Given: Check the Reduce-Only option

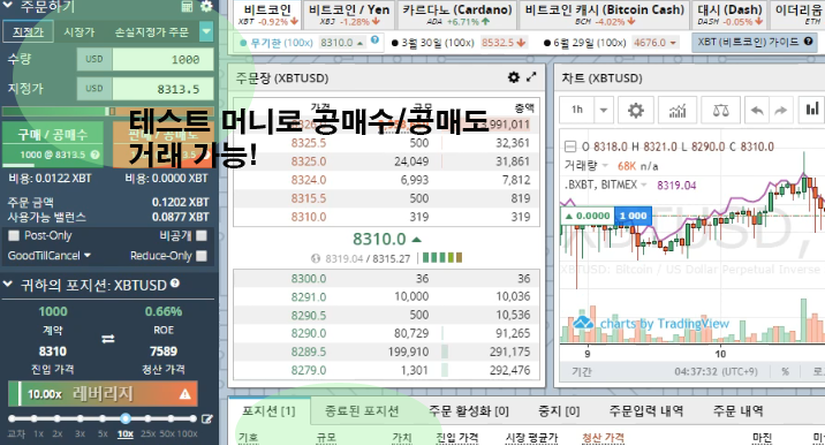Looking at the screenshot, I should point(202,255).
